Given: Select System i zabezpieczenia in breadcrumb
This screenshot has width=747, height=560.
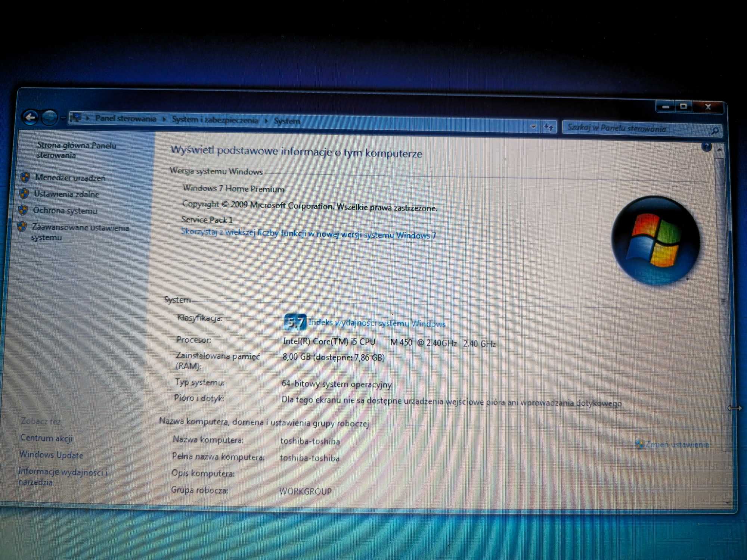Looking at the screenshot, I should pyautogui.click(x=215, y=120).
